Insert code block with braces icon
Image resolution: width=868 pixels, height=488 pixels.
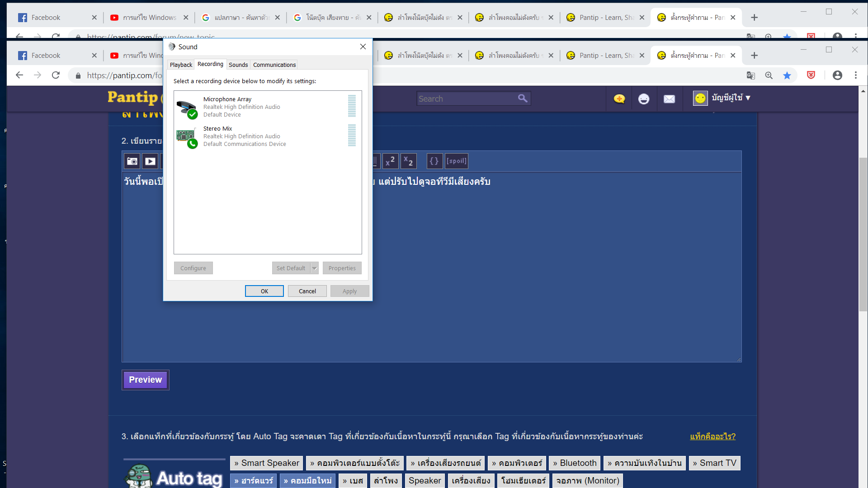434,161
